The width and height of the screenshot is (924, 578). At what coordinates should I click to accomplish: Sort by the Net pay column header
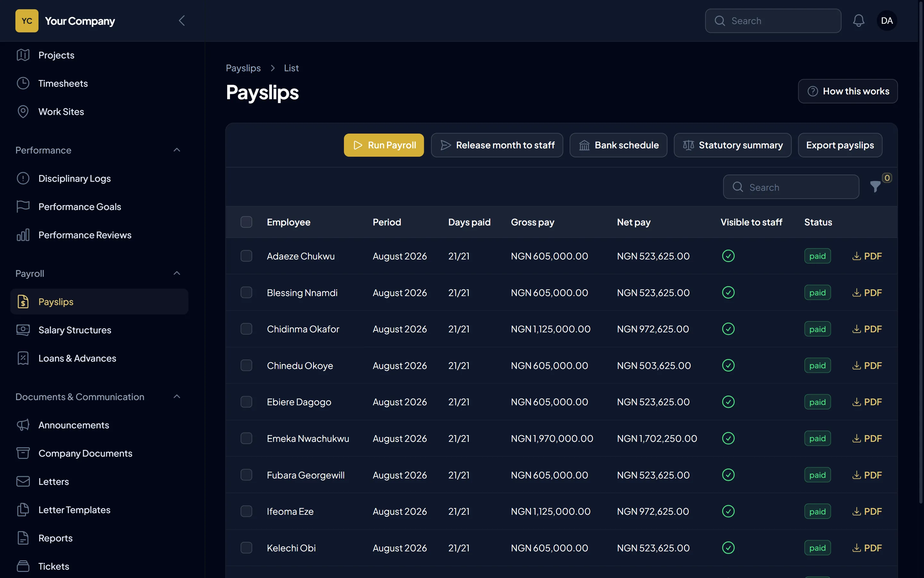[x=633, y=222]
